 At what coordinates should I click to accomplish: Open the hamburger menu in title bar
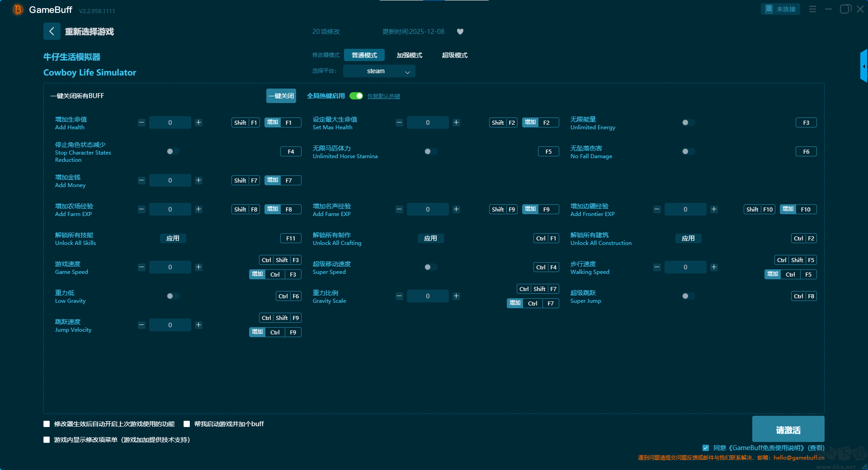coord(812,9)
